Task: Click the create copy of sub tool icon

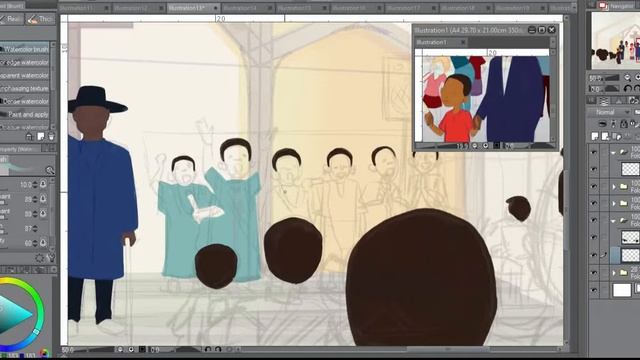Action: pos(40,136)
